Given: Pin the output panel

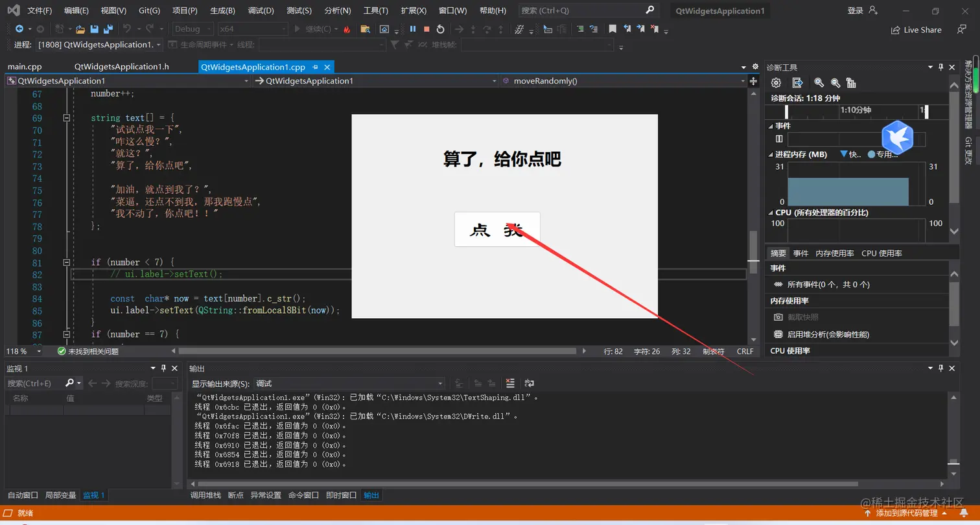Looking at the screenshot, I should (x=941, y=368).
